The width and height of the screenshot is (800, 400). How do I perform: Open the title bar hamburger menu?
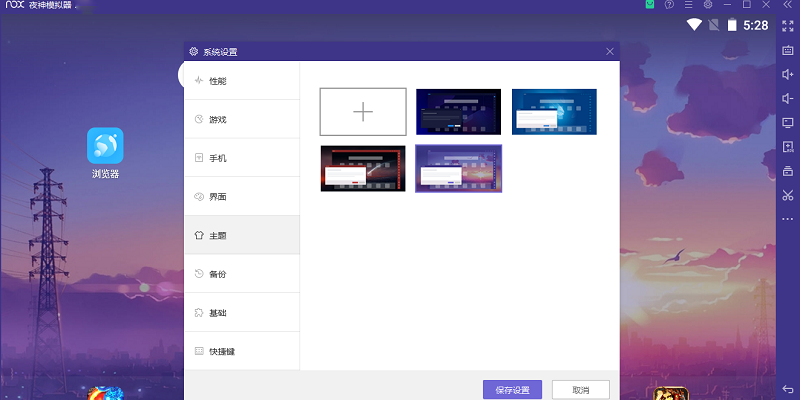click(x=688, y=5)
